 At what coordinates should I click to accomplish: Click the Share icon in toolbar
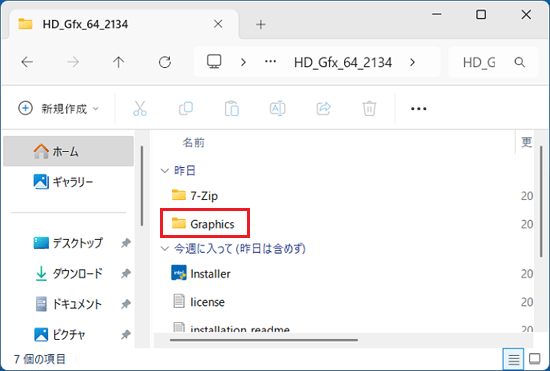pyautogui.click(x=323, y=108)
